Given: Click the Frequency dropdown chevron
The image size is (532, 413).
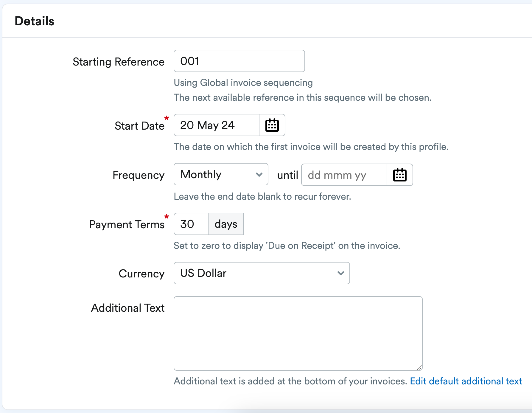Looking at the screenshot, I should 259,174.
